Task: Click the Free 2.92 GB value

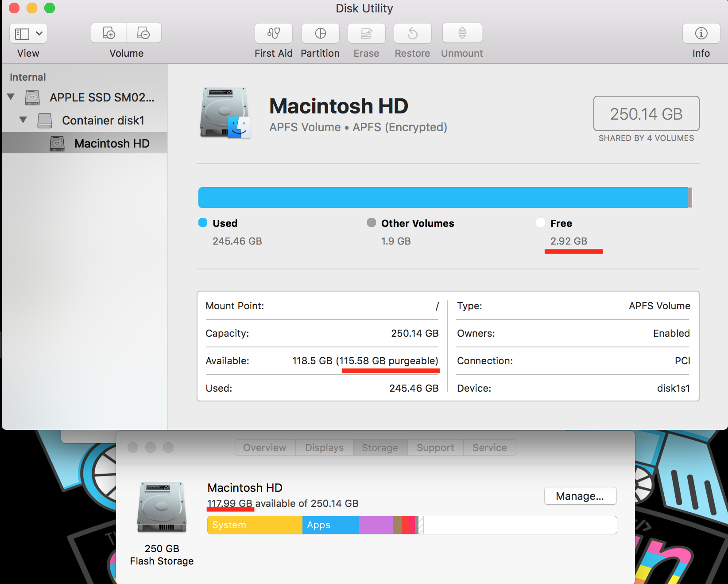Action: 569,241
